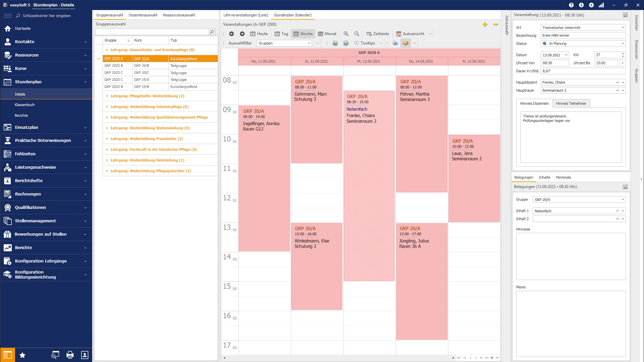Screen dimensions: 644x362
Task: Open the Status In Planung dropdown
Action: click(x=623, y=44)
